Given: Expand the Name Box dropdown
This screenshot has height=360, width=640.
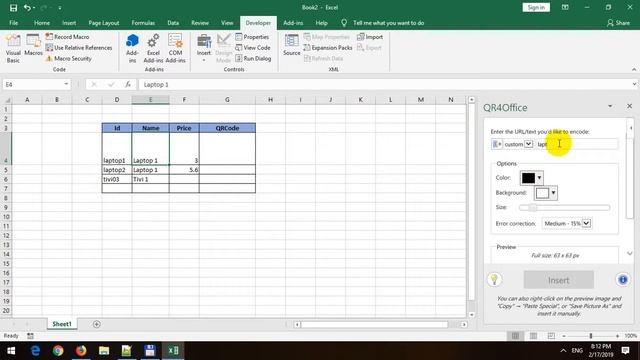Looking at the screenshot, I should coord(66,84).
